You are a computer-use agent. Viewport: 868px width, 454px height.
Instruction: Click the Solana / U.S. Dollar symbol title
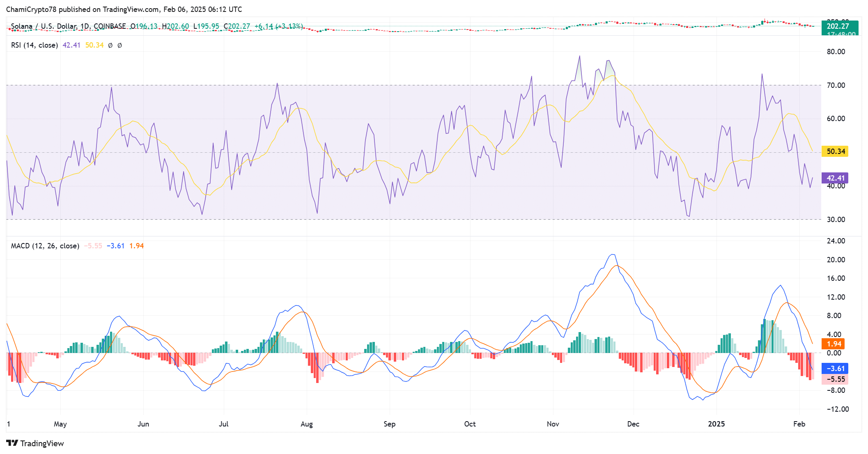click(44, 26)
